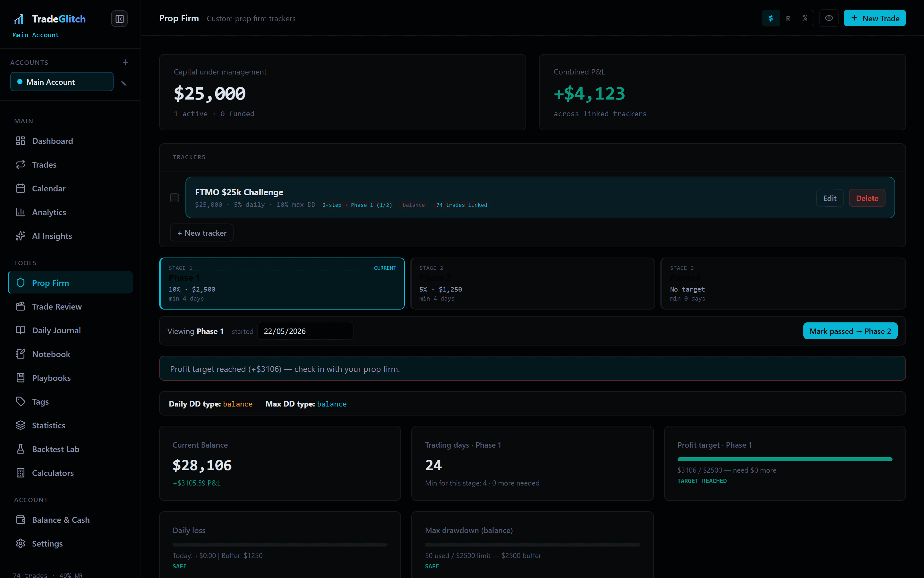924x578 pixels.
Task: Click the Current Balance $28,106 value
Action: (x=202, y=465)
